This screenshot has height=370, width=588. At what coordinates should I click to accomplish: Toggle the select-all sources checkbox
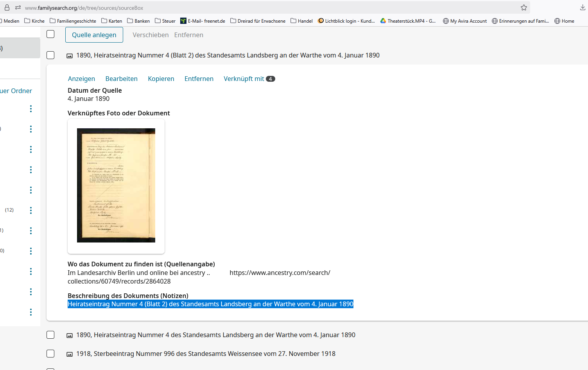(50, 34)
